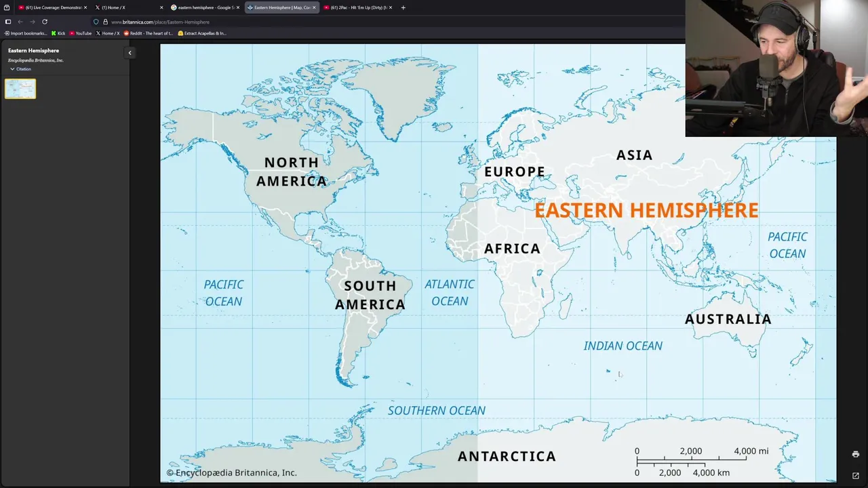
Task: Click the orange EASTERN HEMISPHERE label
Action: tap(646, 210)
